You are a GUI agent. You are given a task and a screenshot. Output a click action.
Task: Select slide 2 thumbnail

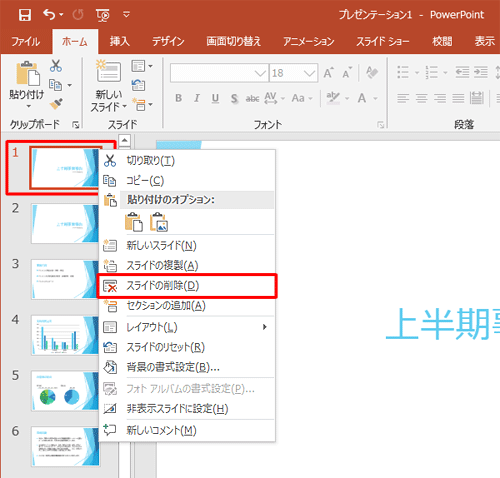tap(65, 224)
